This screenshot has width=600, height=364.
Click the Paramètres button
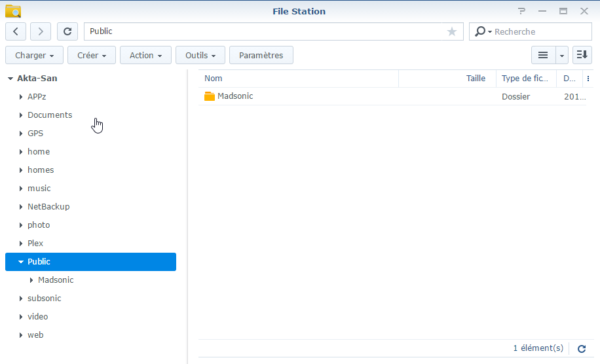(x=261, y=56)
